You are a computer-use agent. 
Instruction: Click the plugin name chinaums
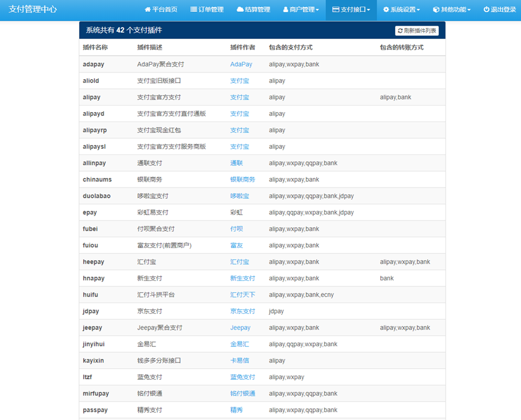click(x=97, y=180)
